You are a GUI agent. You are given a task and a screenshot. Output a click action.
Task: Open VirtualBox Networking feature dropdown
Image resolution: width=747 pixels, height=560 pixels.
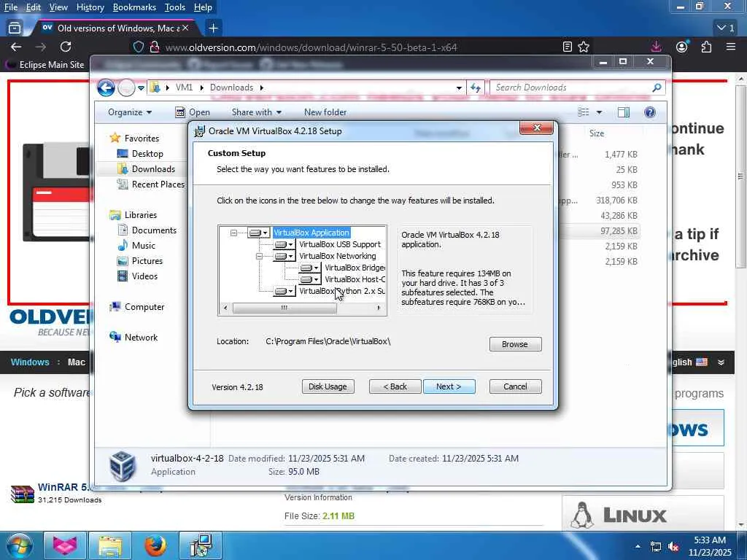285,256
